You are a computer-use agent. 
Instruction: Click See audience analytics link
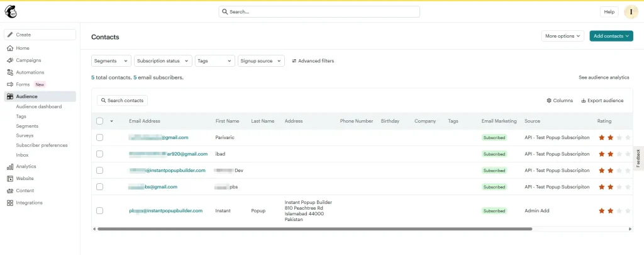(604, 77)
